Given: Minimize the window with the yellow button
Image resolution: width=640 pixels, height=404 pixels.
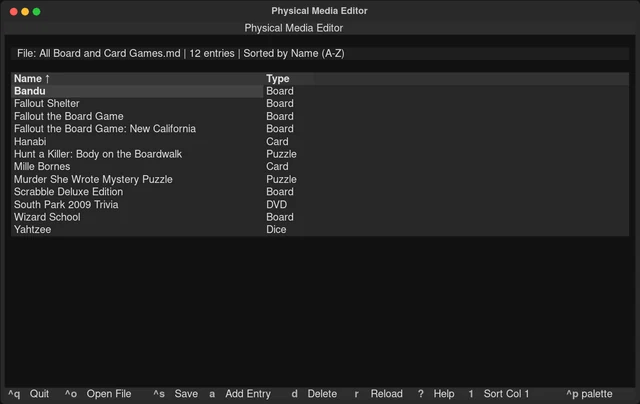Looking at the screenshot, I should (25, 11).
